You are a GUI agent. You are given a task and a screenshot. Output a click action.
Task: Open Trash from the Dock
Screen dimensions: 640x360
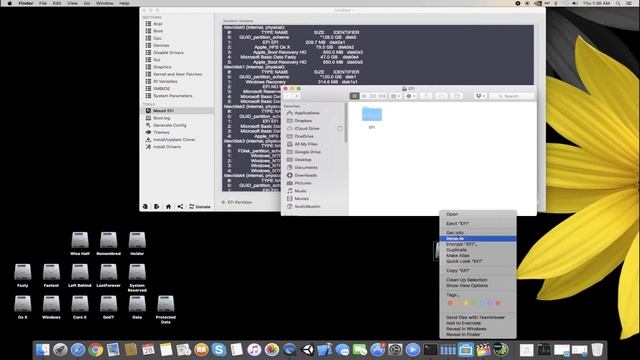[x=597, y=350]
